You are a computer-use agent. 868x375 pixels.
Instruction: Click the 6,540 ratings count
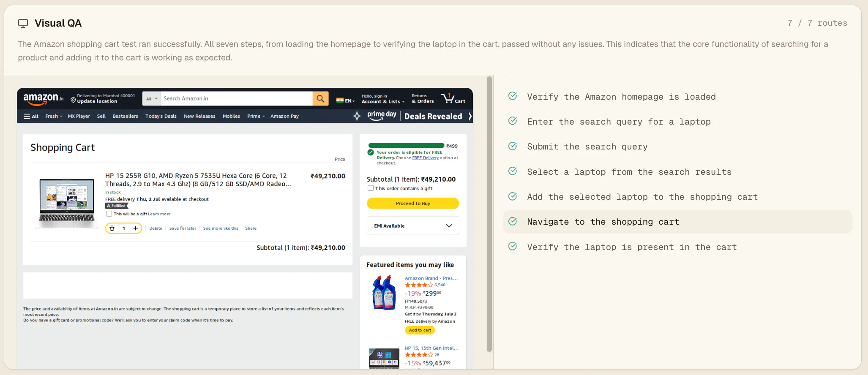(x=439, y=285)
